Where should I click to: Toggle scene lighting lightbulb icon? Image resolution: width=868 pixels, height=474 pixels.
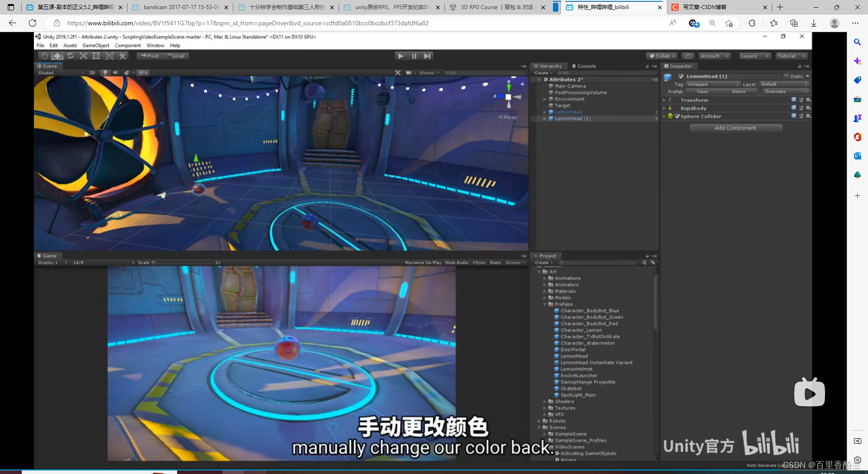[105, 72]
